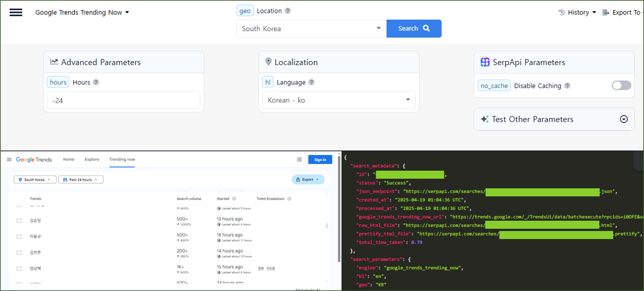644x291 pixels.
Task: Open the Google apps grid icon
Action: (x=300, y=159)
